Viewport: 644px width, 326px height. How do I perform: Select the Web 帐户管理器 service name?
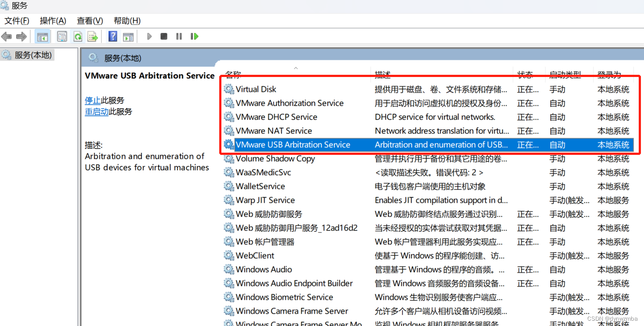265,242
